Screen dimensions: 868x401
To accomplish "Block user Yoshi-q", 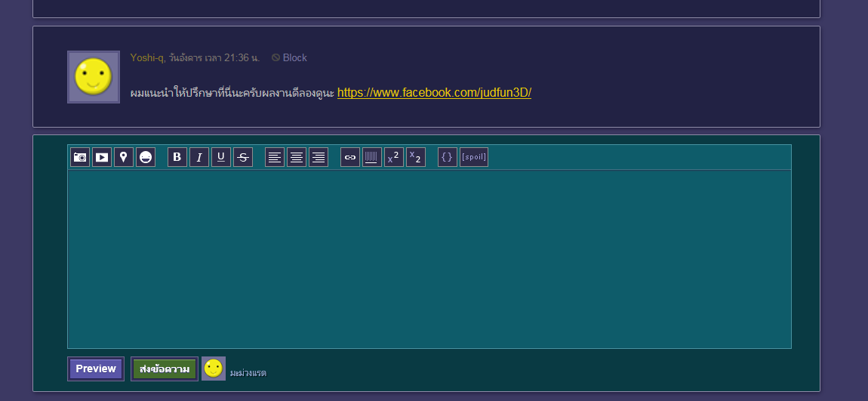I will [289, 57].
